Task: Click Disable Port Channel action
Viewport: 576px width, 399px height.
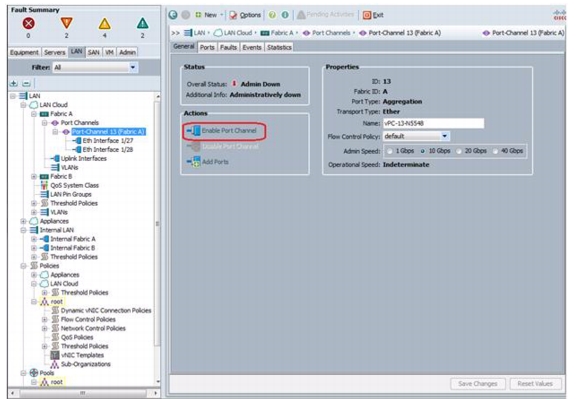Action: (223, 147)
